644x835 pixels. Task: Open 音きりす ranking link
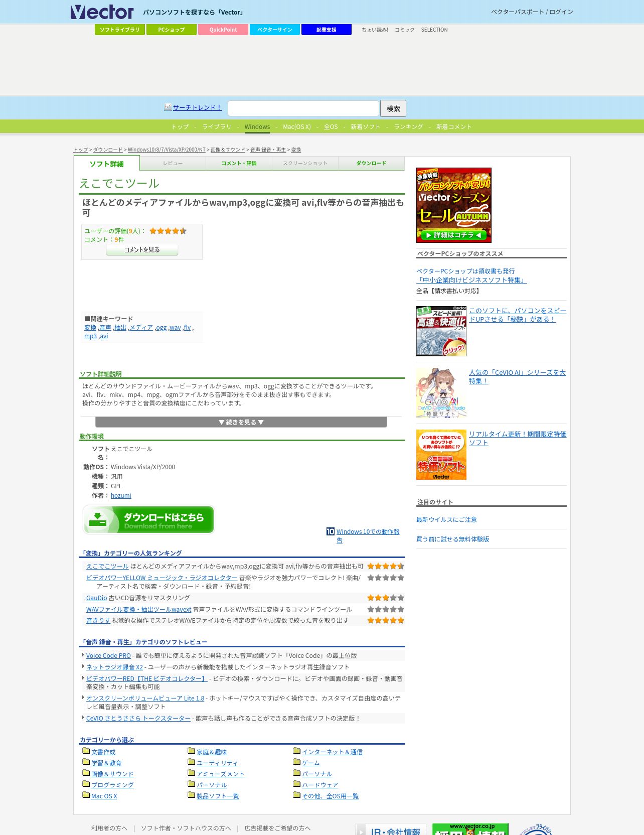pyautogui.click(x=98, y=620)
